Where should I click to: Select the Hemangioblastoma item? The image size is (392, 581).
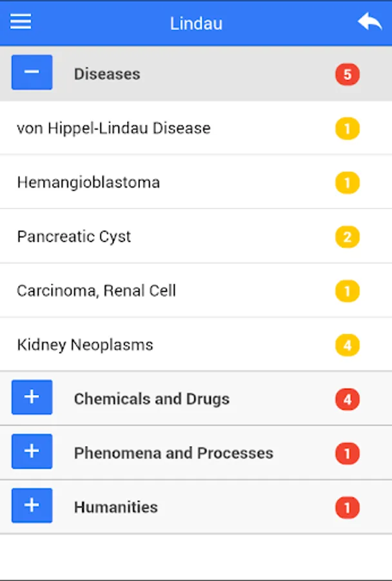88,182
